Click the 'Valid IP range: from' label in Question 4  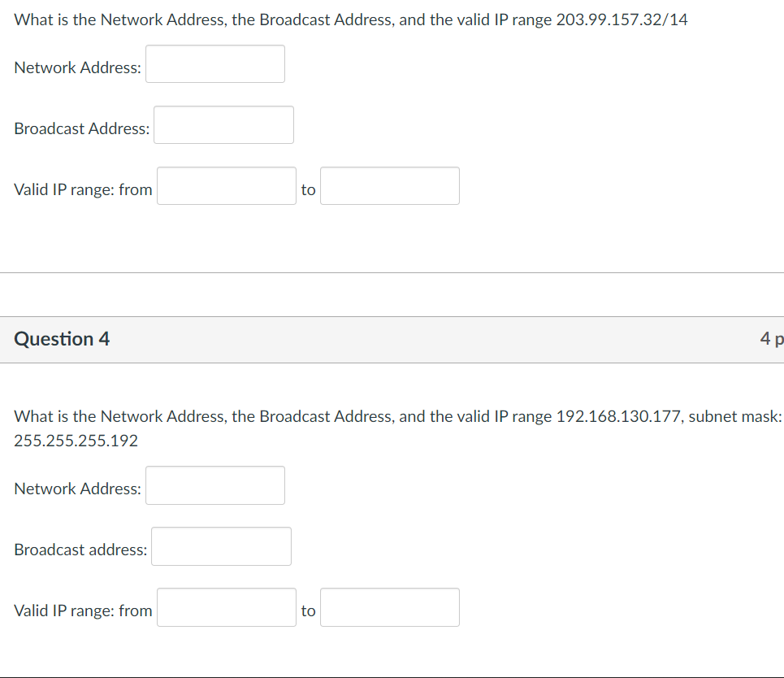pos(83,611)
